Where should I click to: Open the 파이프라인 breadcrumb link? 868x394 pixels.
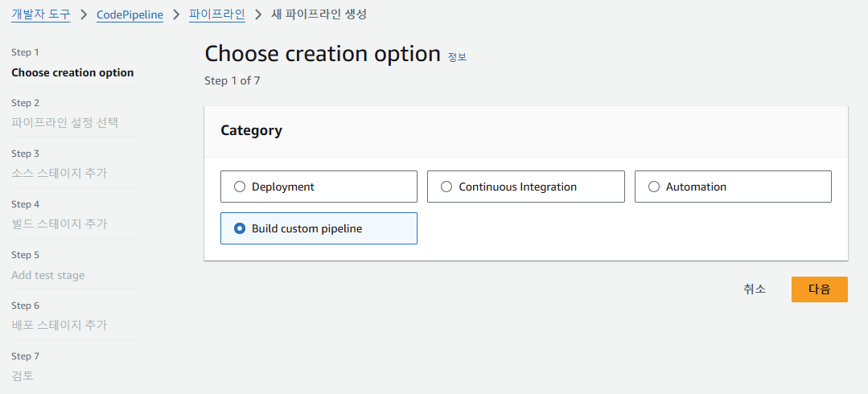click(216, 14)
